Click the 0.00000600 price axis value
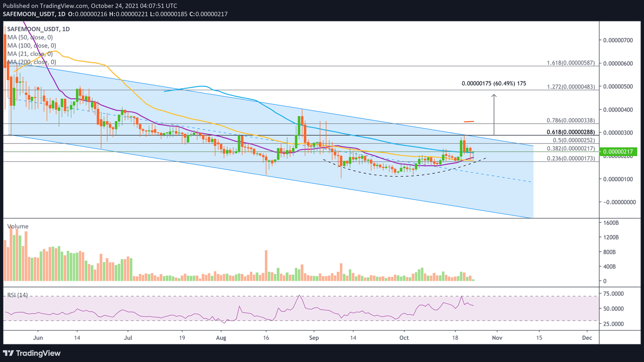Image resolution: width=644 pixels, height=362 pixels. (x=618, y=63)
